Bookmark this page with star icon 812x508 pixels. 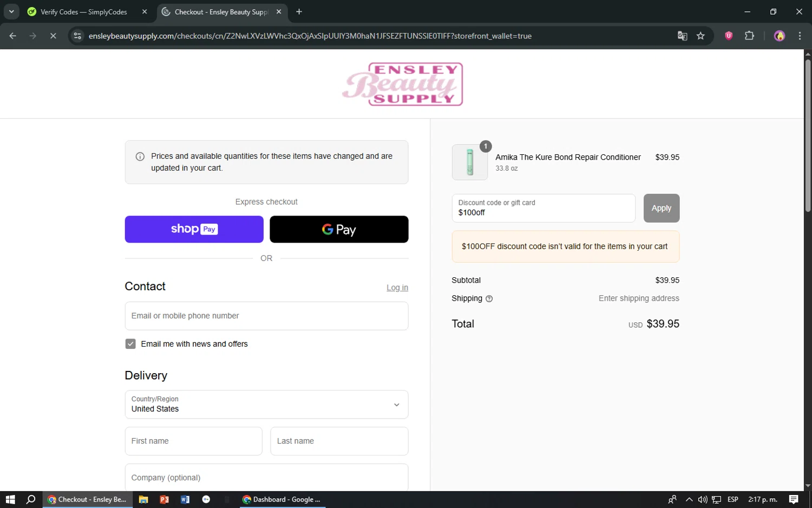(700, 36)
